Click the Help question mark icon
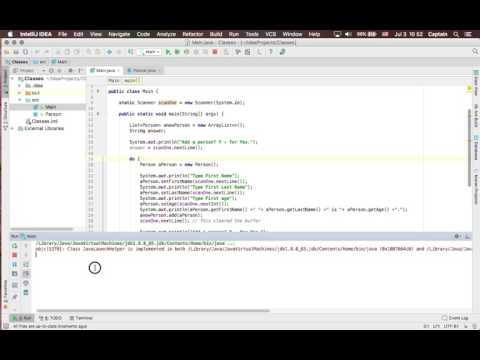The height and width of the screenshot is (360, 480). point(271,52)
